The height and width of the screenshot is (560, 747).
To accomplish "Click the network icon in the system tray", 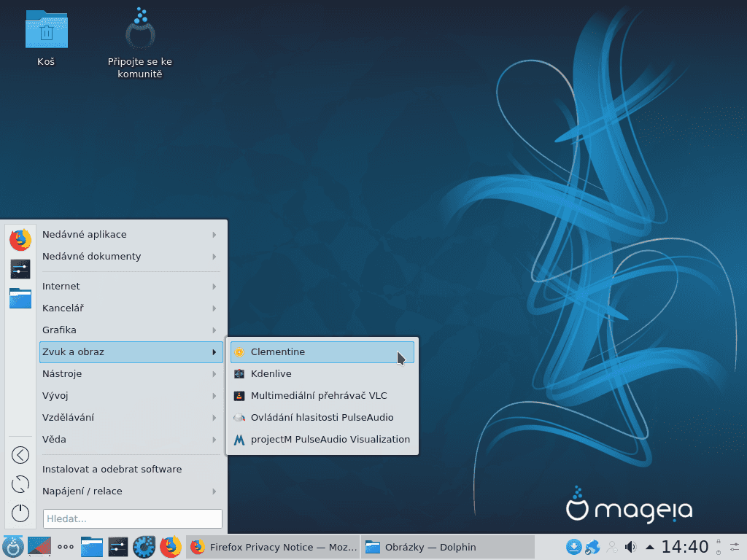I will tap(592, 546).
